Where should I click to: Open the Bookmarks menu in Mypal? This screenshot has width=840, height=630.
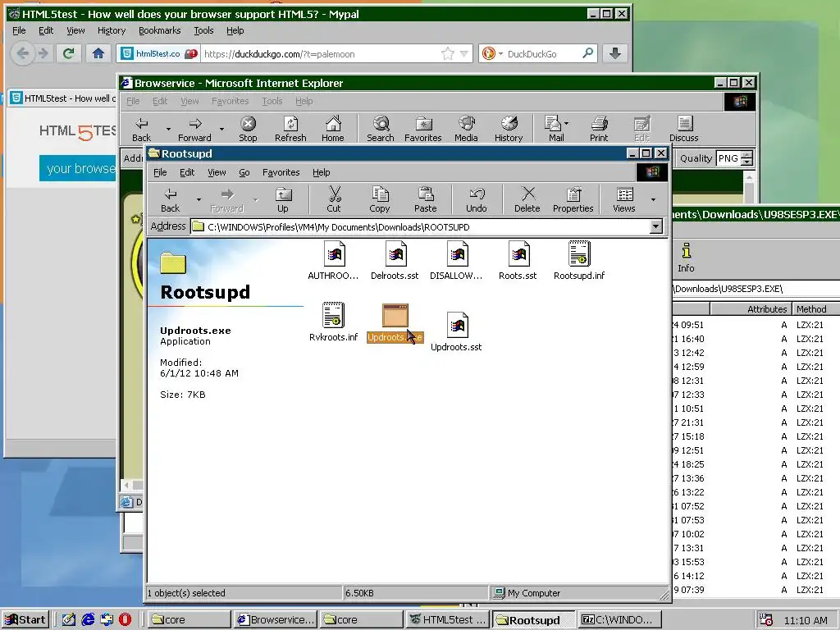point(160,30)
